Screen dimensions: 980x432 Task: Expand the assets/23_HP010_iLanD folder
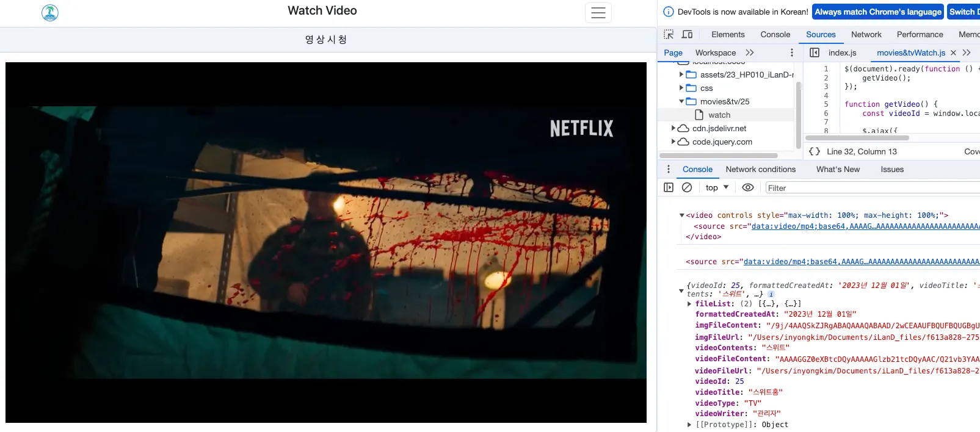click(x=681, y=74)
